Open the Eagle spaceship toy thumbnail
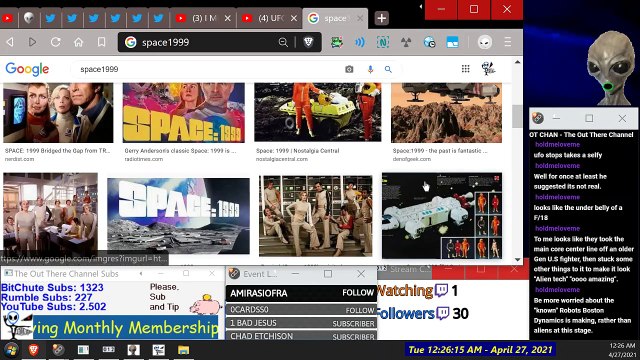The width and height of the screenshot is (640, 360). click(442, 216)
